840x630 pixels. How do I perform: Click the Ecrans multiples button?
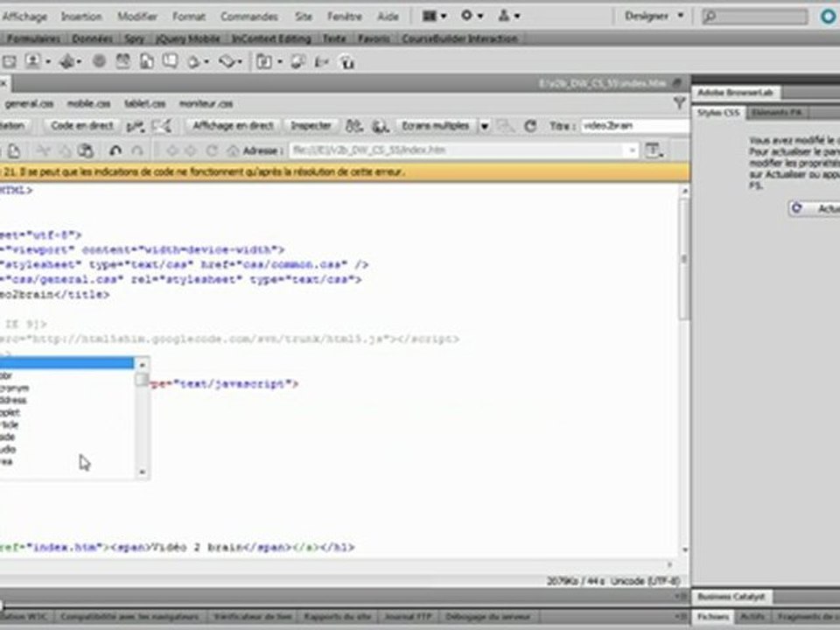tap(436, 126)
